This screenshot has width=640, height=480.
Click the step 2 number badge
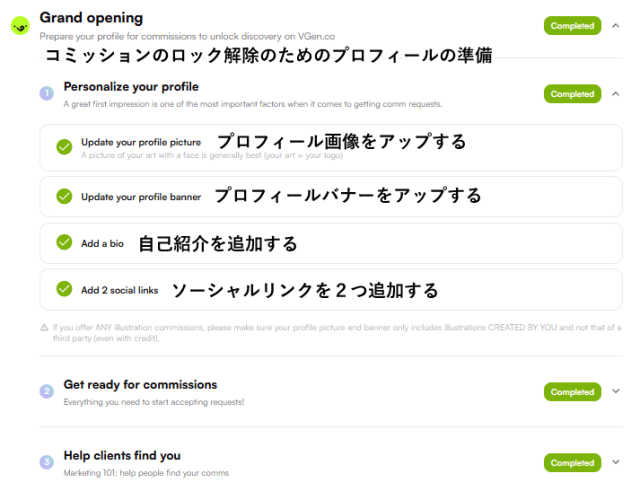(46, 391)
